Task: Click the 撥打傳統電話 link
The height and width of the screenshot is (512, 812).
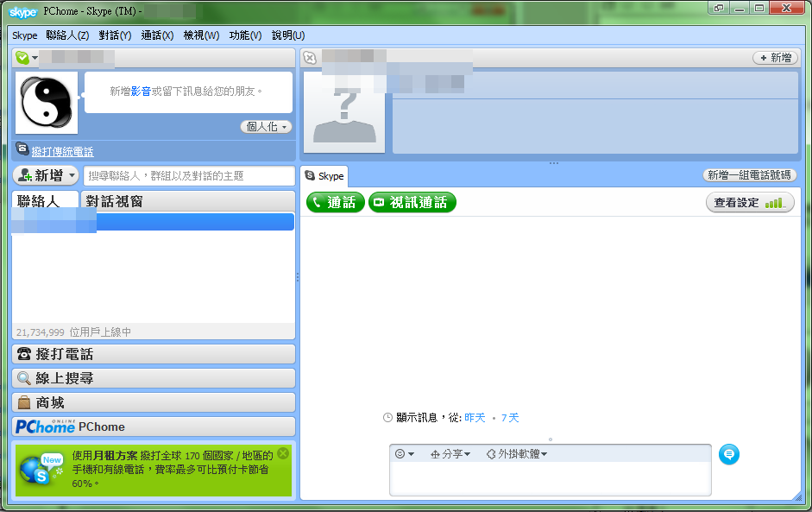Action: coord(63,151)
